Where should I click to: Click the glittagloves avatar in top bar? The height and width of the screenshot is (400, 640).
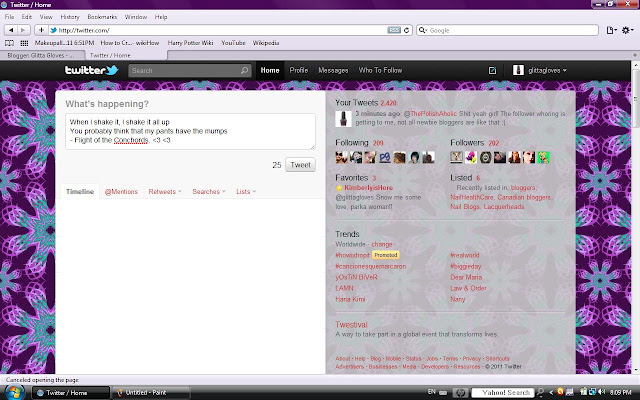click(518, 70)
